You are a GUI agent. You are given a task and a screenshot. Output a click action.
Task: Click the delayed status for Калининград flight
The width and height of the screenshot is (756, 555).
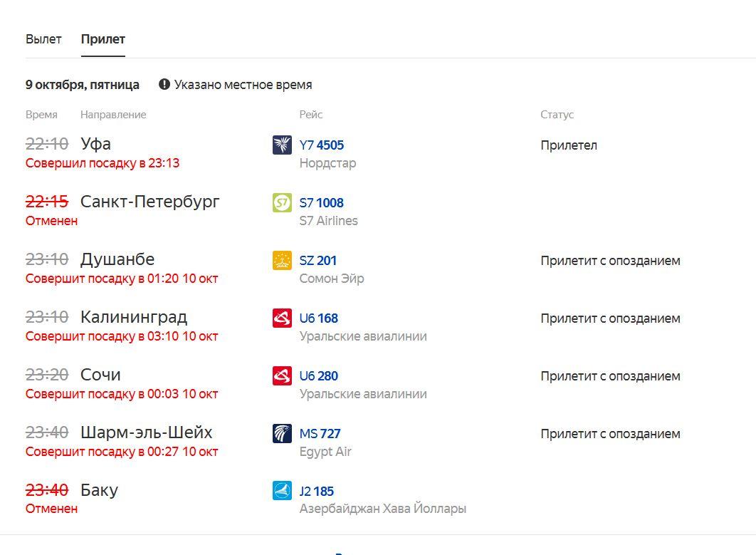pyautogui.click(x=610, y=318)
